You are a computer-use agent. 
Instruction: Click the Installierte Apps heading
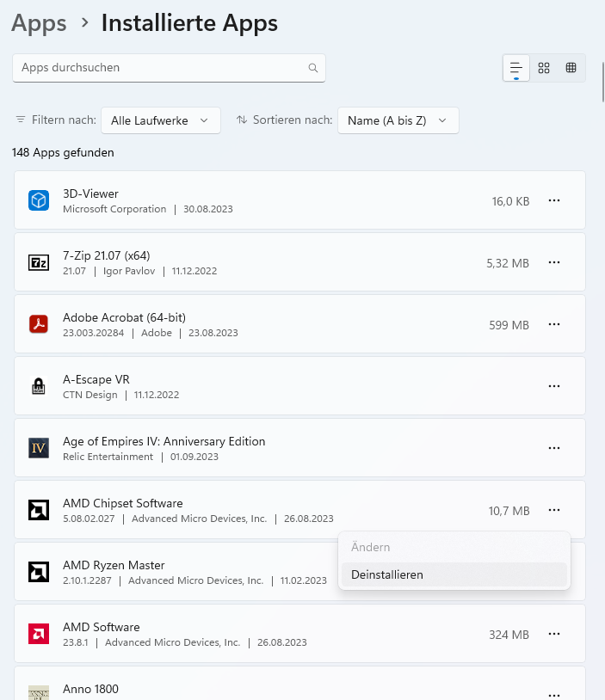point(189,23)
